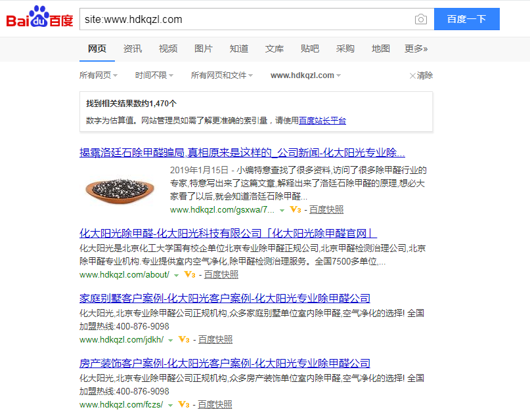Screen dimensions: 530x420
Task: Click the Baidu logo
Action: pos(39,18)
